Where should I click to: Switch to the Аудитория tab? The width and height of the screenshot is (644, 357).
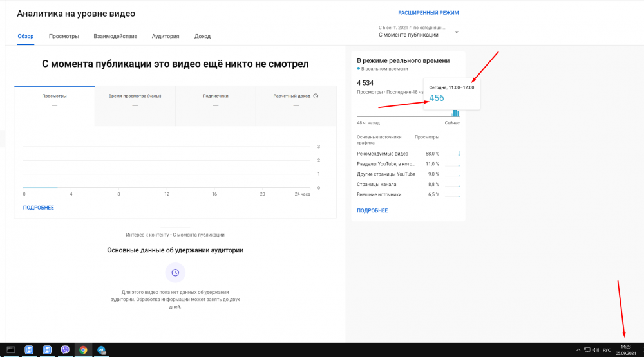click(166, 36)
